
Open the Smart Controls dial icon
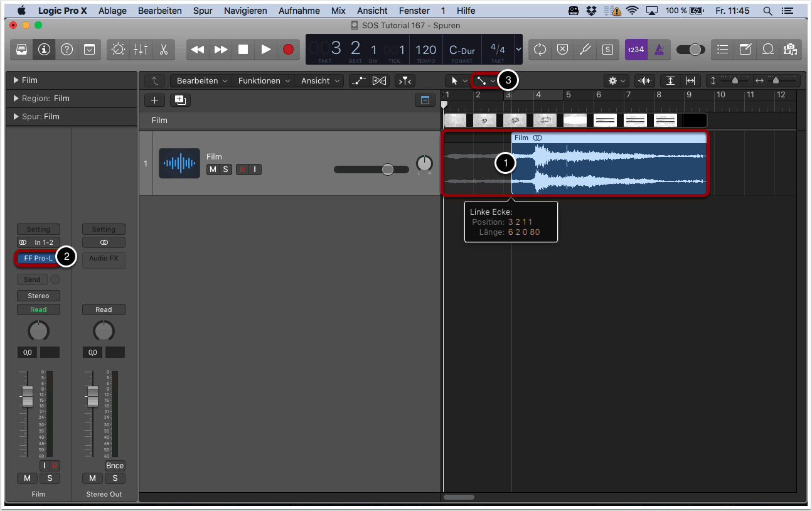(x=118, y=50)
